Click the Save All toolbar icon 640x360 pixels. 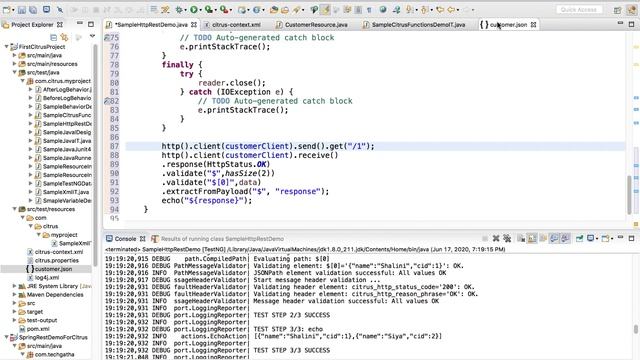click(33, 9)
